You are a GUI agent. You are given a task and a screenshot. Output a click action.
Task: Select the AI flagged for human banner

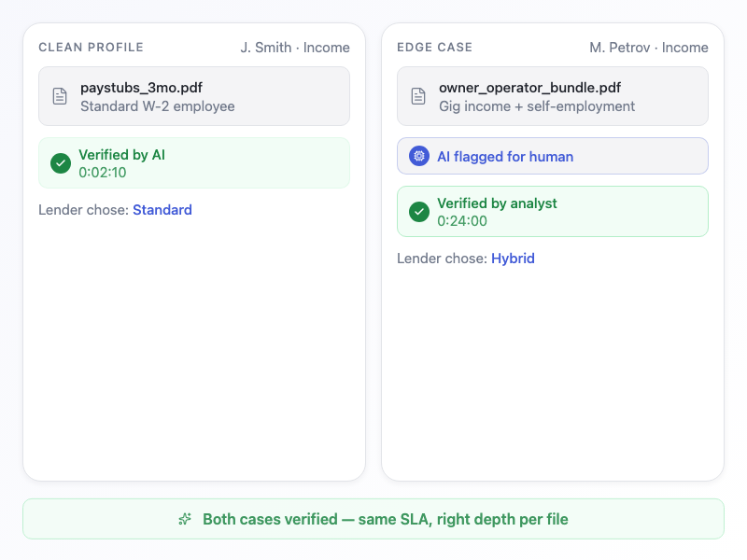pyautogui.click(x=553, y=157)
